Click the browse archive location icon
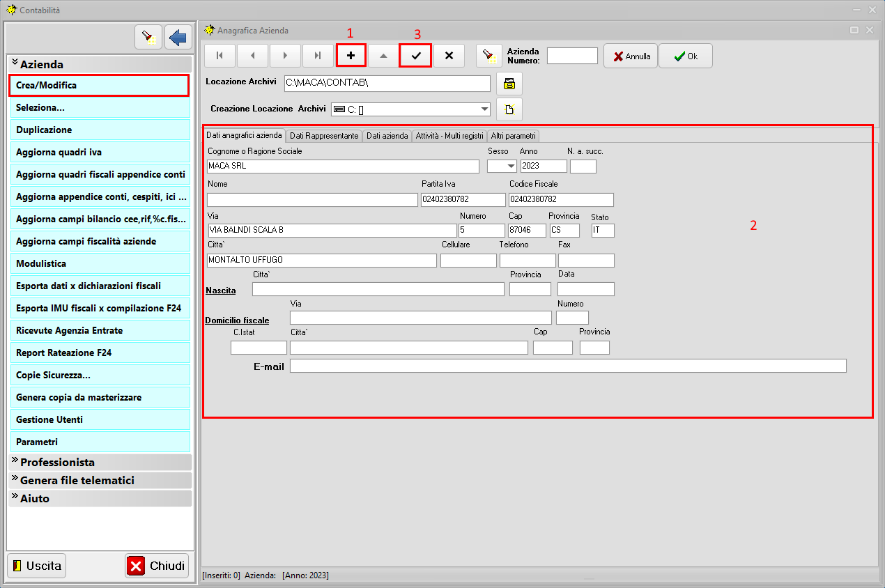Image resolution: width=885 pixels, height=588 pixels. (x=509, y=84)
